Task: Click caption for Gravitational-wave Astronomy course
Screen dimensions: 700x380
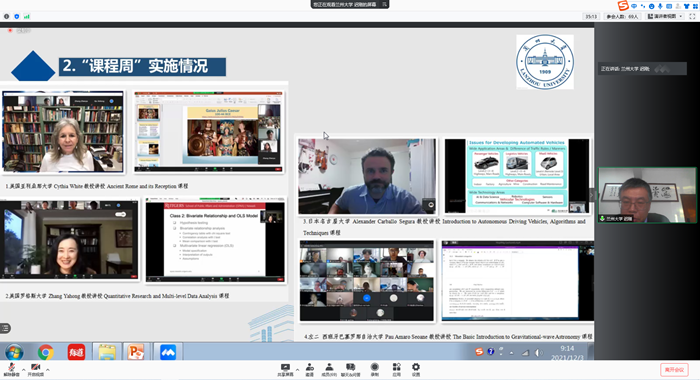Action: [x=448, y=337]
